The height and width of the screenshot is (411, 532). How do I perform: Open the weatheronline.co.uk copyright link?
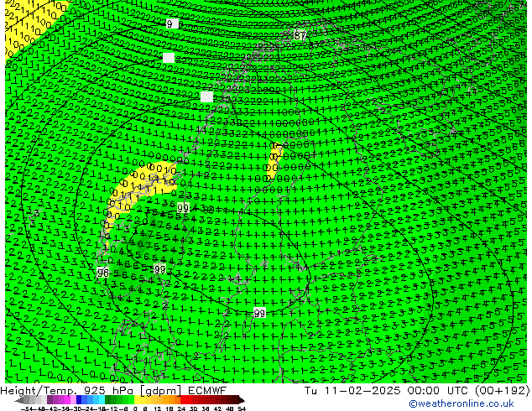click(462, 403)
